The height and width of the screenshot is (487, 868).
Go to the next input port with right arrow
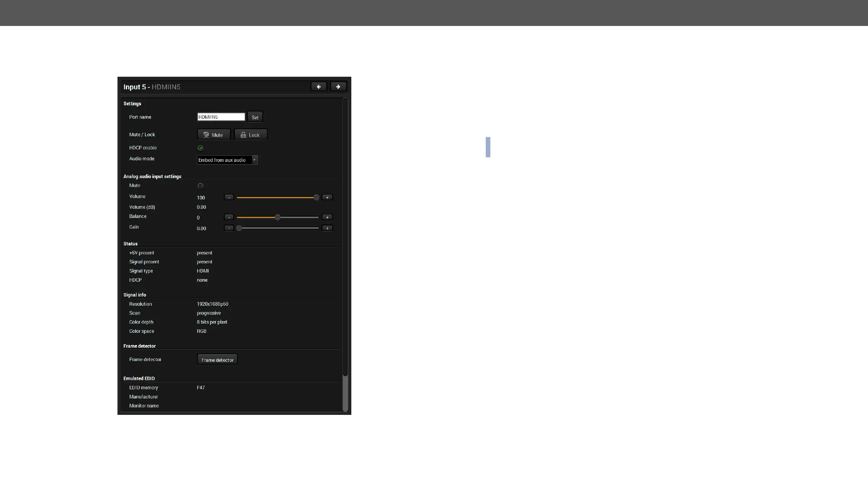click(x=338, y=87)
